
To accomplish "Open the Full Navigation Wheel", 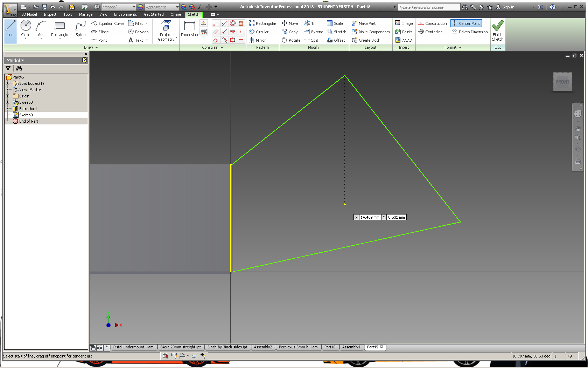I will click(578, 114).
